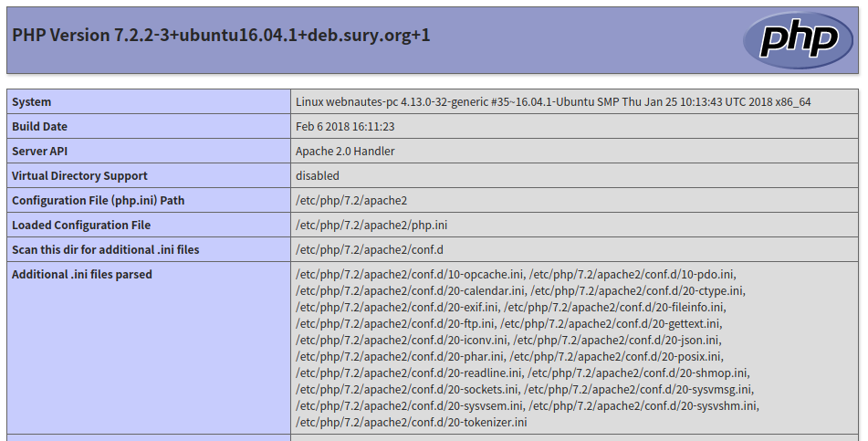
Task: Click the Loaded Configuration File label
Action: (81, 225)
